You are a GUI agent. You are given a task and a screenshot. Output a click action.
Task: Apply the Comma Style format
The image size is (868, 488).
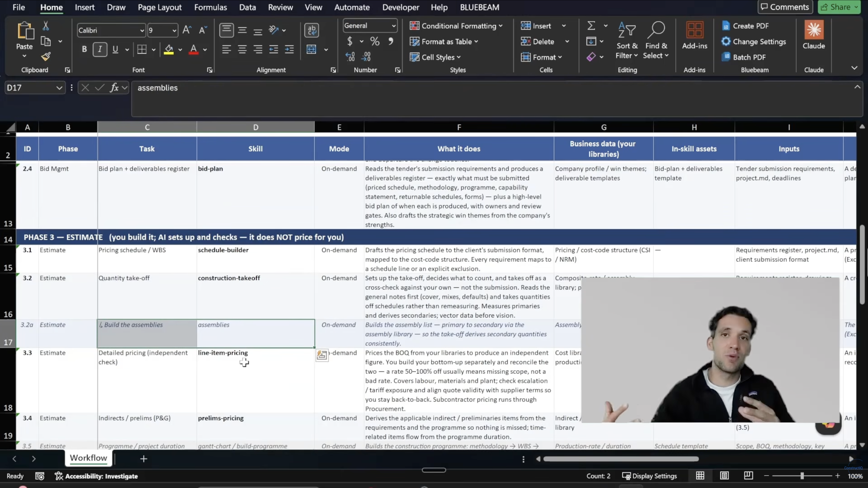click(x=391, y=41)
